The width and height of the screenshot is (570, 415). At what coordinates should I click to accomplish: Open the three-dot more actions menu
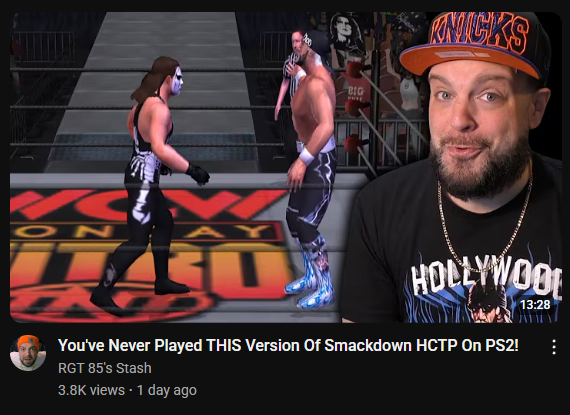click(554, 347)
